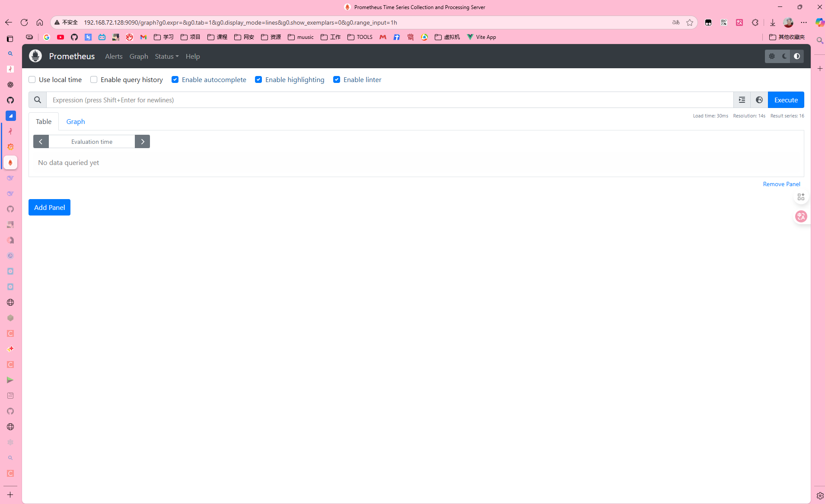Open the 学习 bookmark folder
825x504 pixels.
tap(164, 37)
